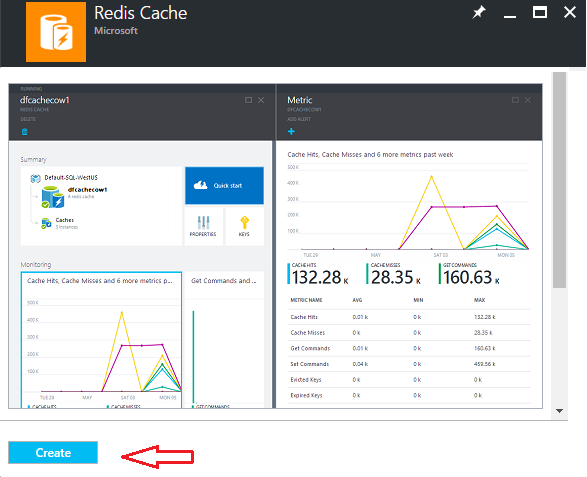Image resolution: width=587 pixels, height=477 pixels.
Task: Click the trash delete icon under dfcachecow1
Action: pos(25,131)
